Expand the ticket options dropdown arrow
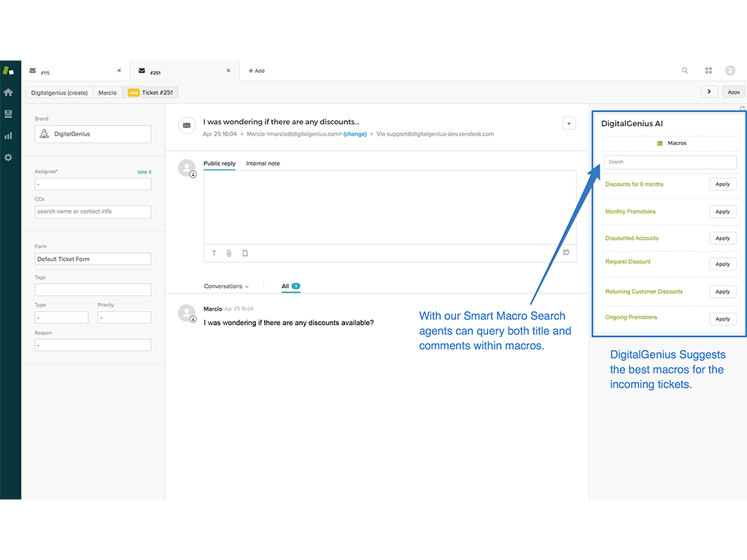 pos(569,123)
